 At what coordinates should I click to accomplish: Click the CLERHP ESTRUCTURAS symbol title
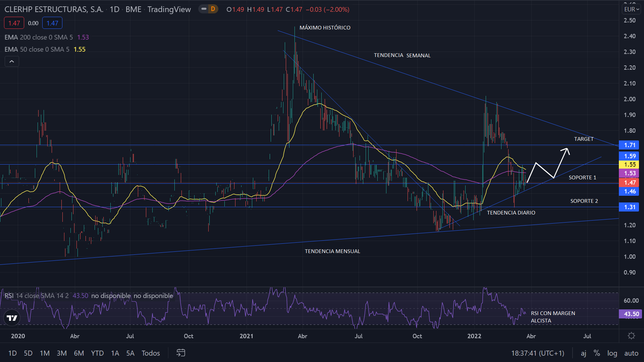coord(54,9)
